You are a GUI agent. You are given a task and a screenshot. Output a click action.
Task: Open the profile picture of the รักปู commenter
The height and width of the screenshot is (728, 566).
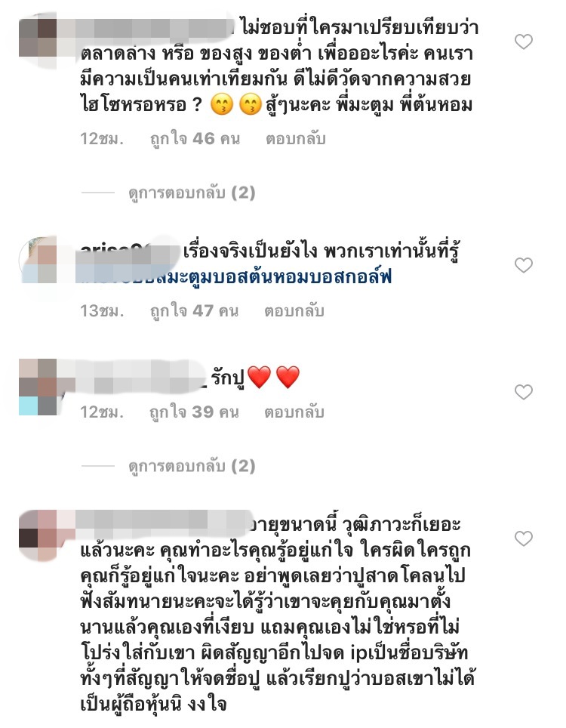coord(38,387)
